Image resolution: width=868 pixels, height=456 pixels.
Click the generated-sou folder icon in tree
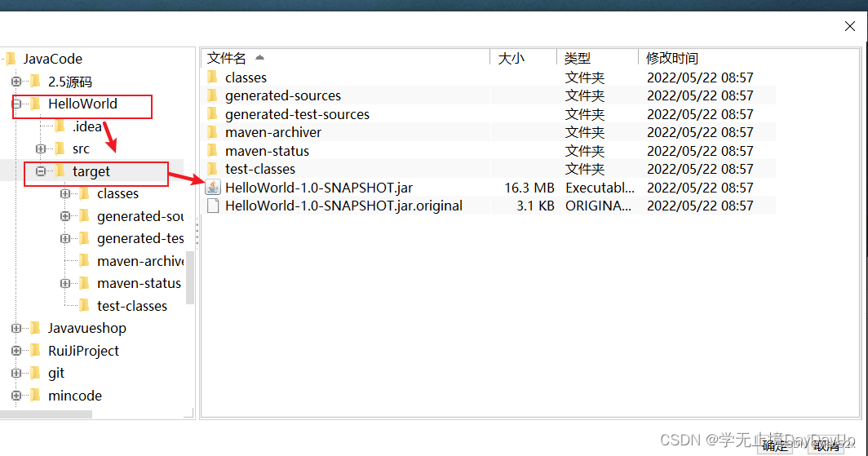tap(85, 216)
